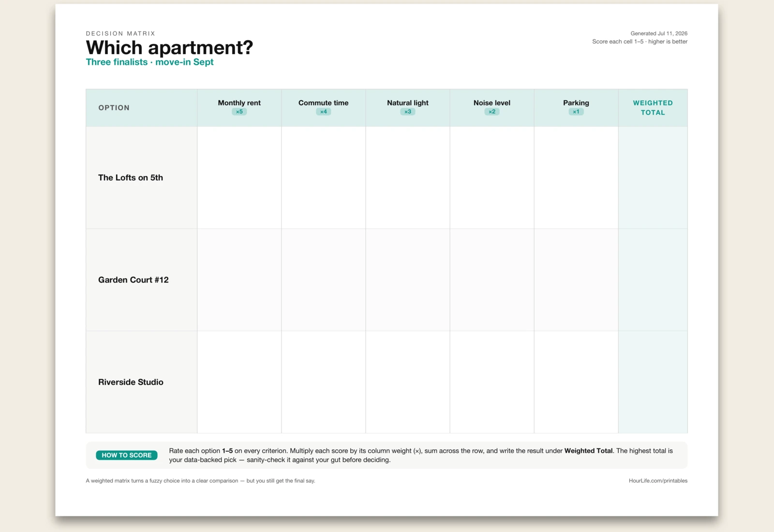Click the ×5 weight badge
The image size is (774, 532).
(239, 112)
